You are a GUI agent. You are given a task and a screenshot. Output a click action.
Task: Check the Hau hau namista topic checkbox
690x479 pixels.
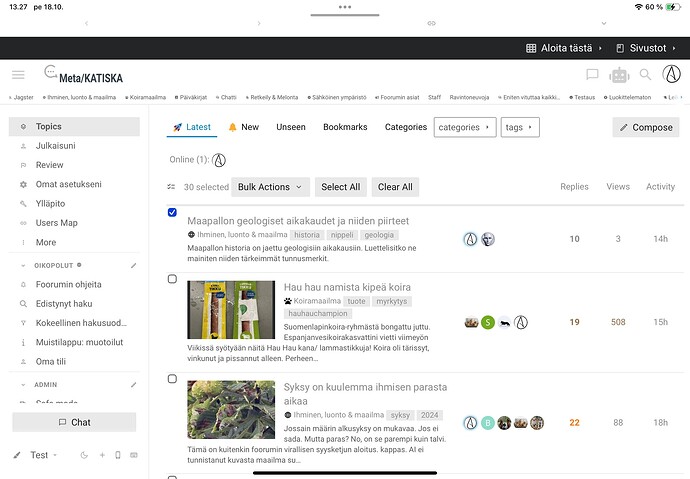(172, 279)
